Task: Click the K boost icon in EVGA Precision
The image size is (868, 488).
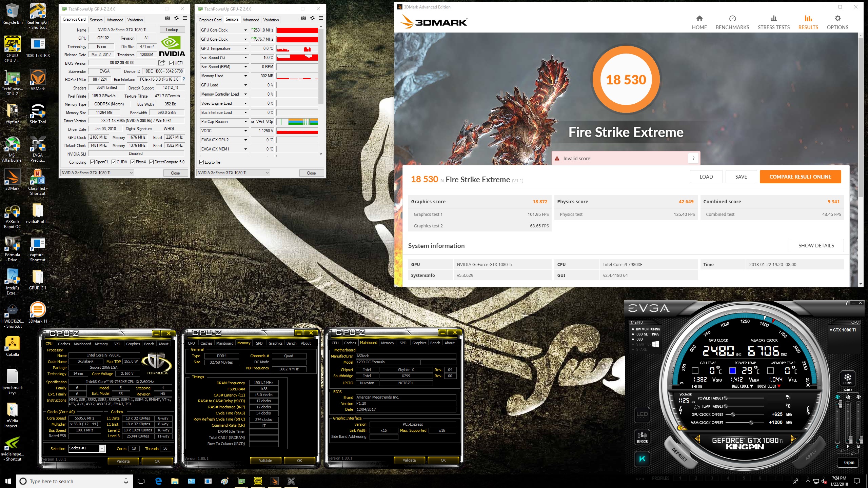Action: click(642, 459)
